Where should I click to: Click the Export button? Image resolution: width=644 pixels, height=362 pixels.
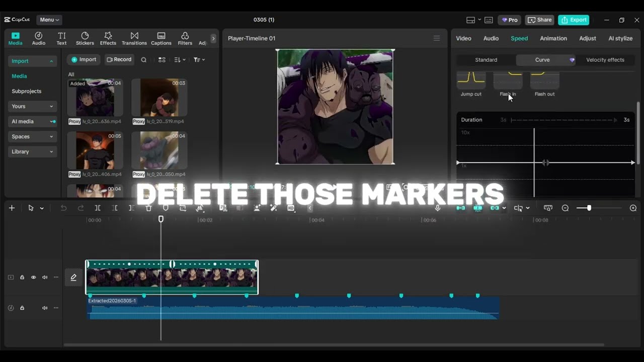tap(574, 20)
